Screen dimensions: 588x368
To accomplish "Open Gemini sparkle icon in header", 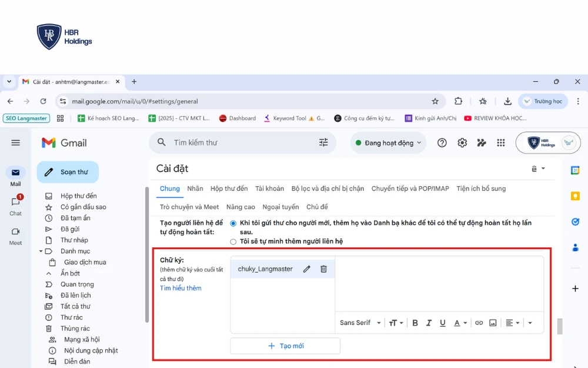I will pos(482,142).
